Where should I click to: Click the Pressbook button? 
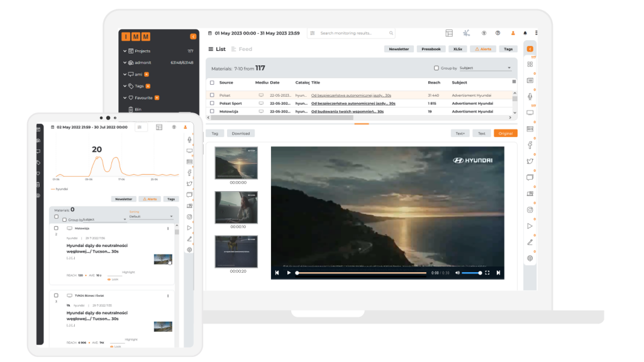(431, 49)
